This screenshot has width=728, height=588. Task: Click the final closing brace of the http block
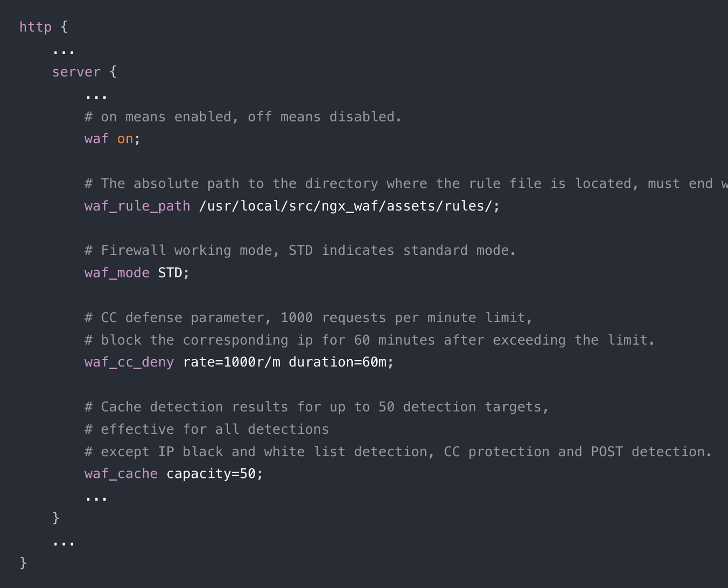[23, 563]
